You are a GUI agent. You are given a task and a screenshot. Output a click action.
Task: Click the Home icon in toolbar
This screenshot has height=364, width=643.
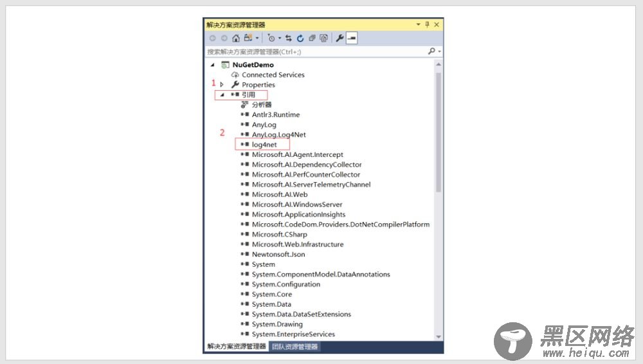236,38
